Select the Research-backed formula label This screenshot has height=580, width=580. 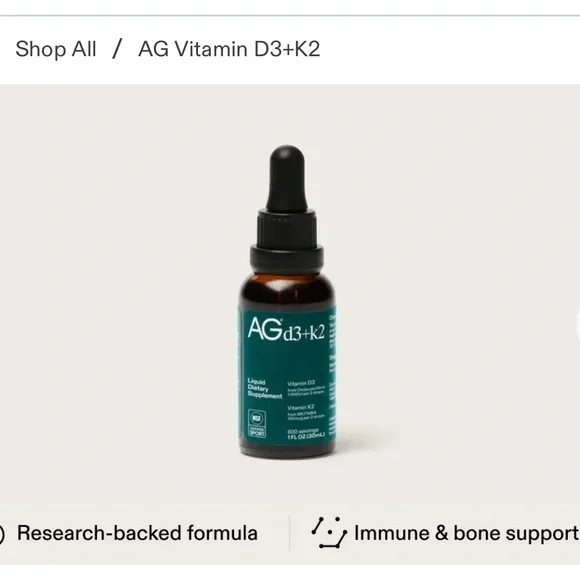click(x=137, y=533)
